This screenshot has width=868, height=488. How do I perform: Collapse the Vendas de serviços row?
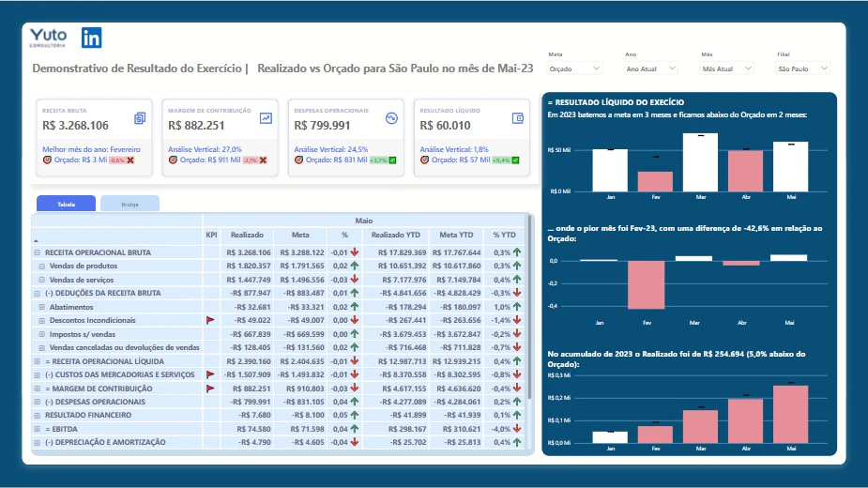coord(41,280)
